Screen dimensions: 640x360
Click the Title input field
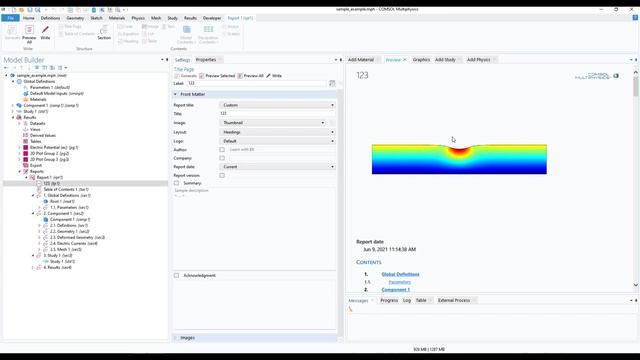[278, 113]
